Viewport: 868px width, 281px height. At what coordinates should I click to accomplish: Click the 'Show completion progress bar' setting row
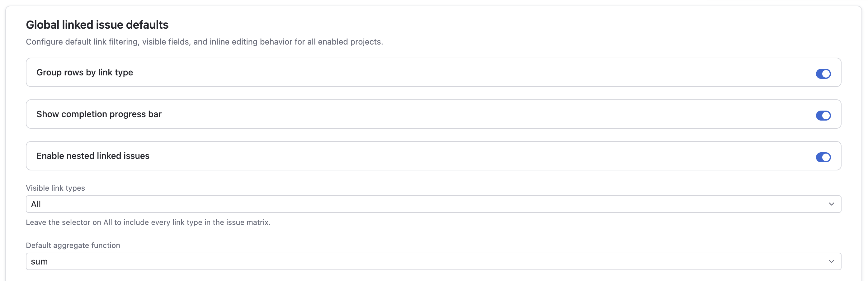(x=433, y=114)
